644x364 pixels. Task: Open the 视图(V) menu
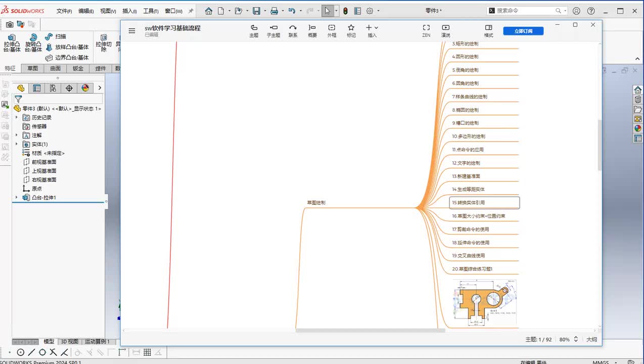[108, 11]
